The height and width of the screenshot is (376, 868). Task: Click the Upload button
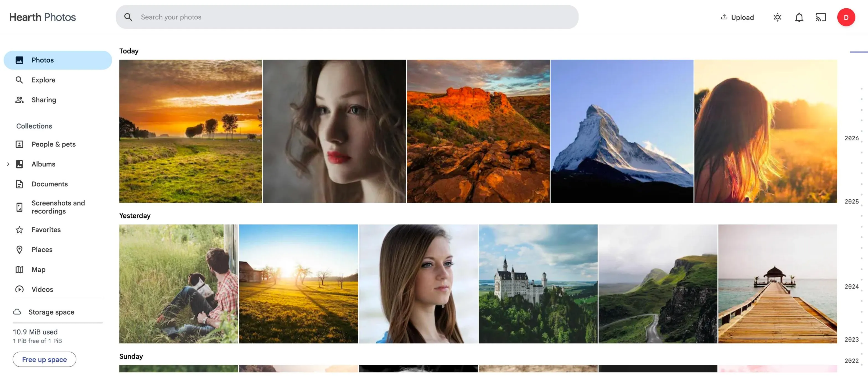pos(737,17)
